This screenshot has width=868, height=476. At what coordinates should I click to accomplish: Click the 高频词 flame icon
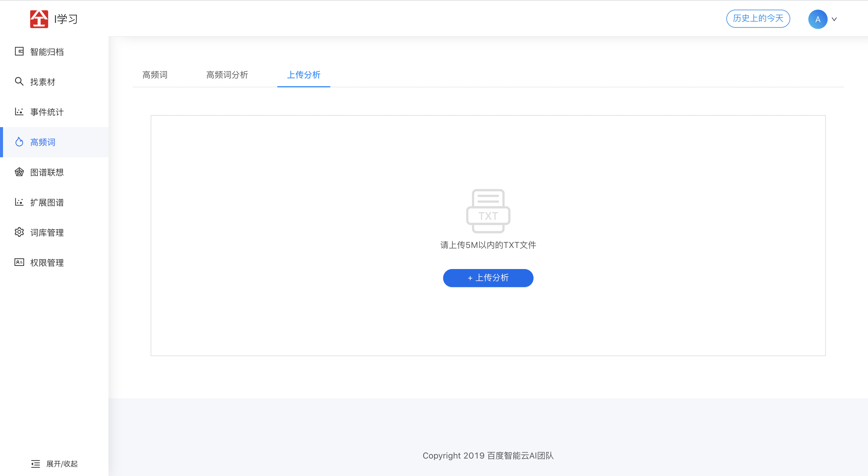[19, 142]
